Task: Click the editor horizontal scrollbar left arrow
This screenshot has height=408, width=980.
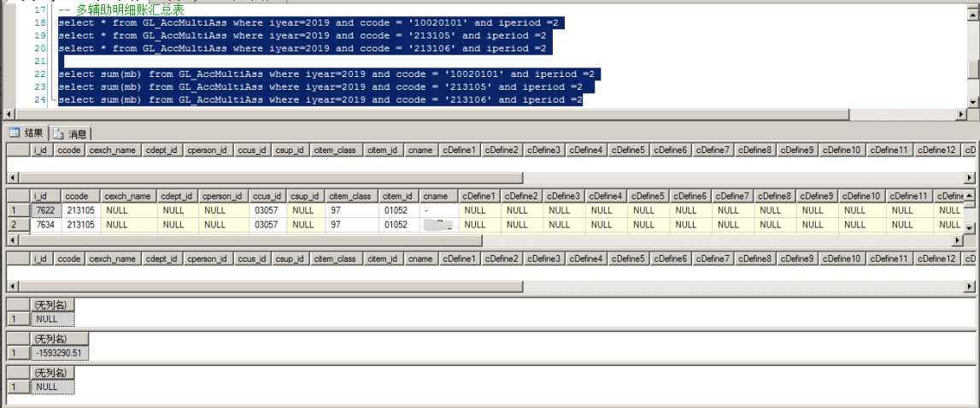Action: 9,115
